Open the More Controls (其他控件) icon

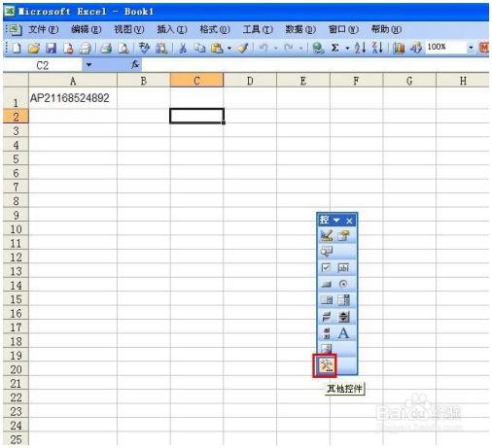[325, 365]
